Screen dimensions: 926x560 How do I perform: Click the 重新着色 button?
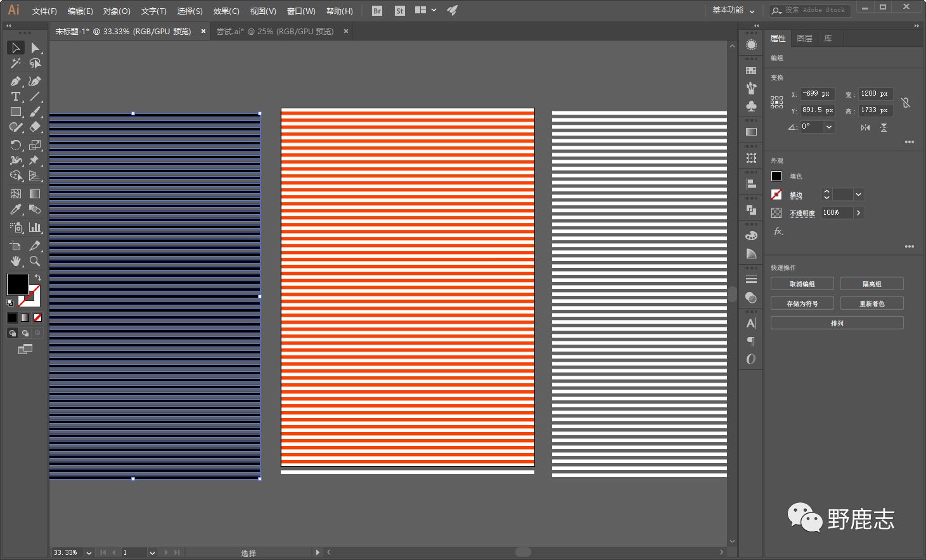871,304
